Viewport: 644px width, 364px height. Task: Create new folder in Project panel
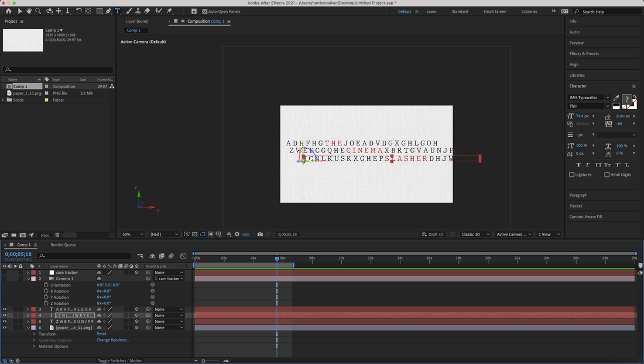click(13, 235)
